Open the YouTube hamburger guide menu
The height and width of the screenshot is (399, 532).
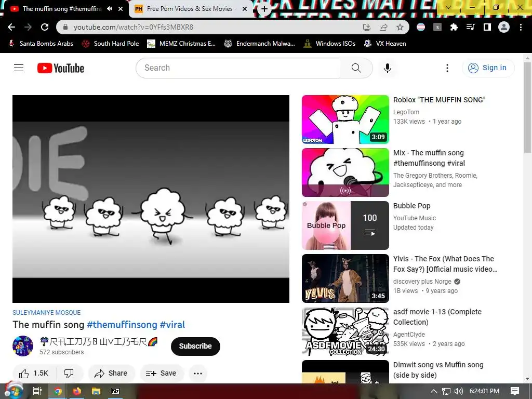pos(19,68)
